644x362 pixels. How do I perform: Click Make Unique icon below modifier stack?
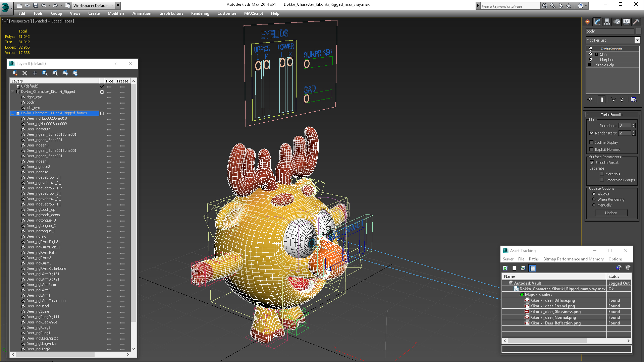click(x=613, y=99)
